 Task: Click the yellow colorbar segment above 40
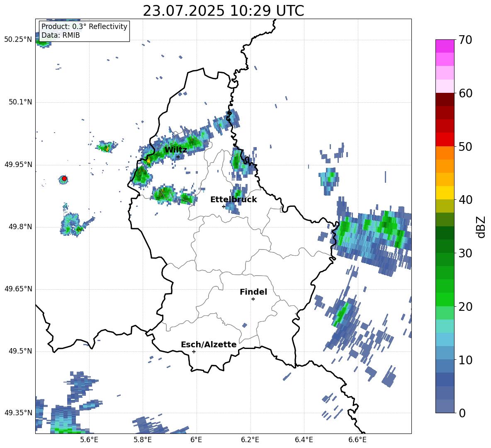point(445,193)
